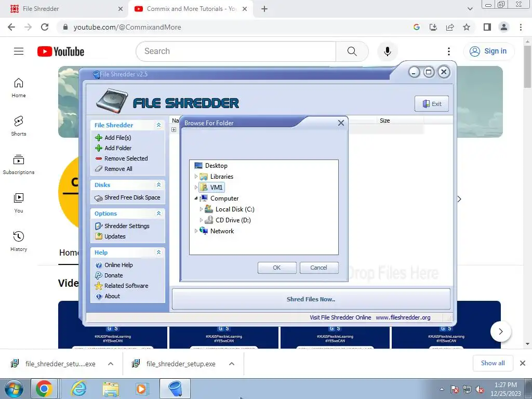Collapse the File Shredder panel section

(x=158, y=125)
